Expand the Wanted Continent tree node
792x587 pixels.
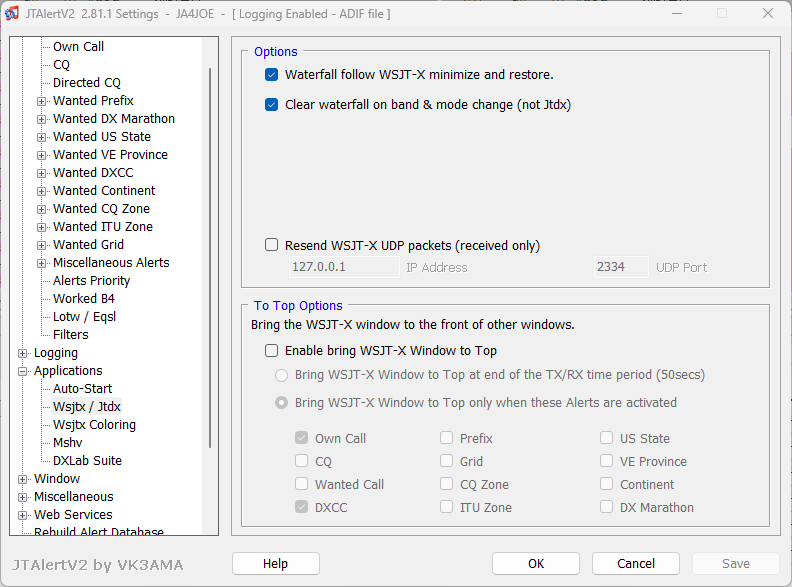click(41, 191)
